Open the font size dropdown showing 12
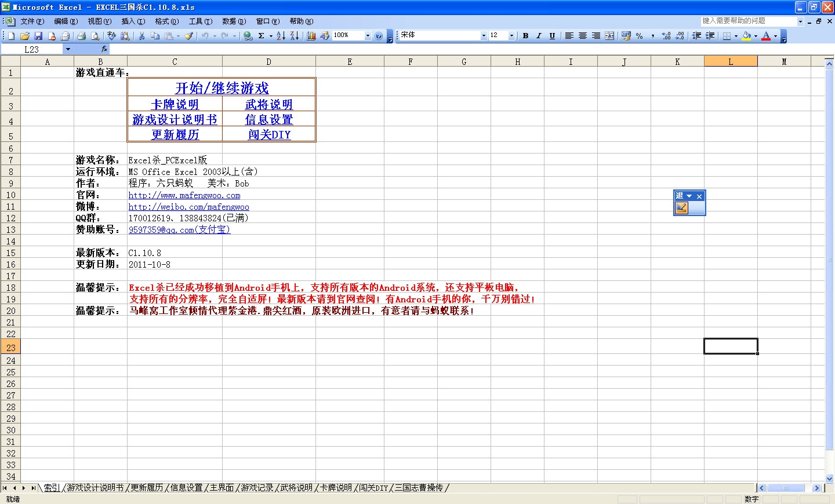The image size is (835, 504). point(511,36)
